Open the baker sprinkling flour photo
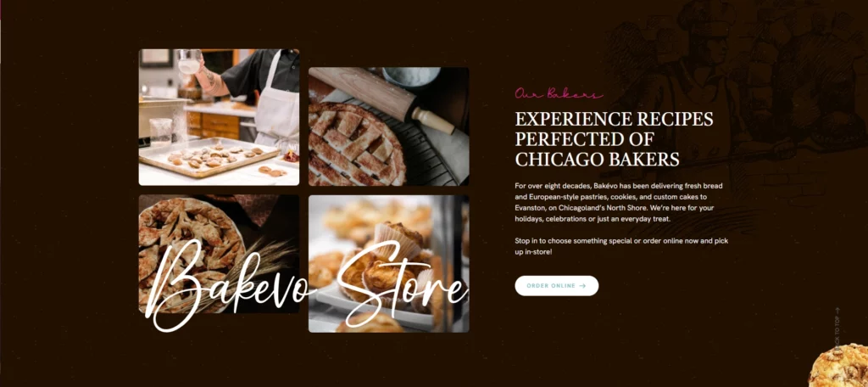This screenshot has height=387, width=868. point(219,117)
